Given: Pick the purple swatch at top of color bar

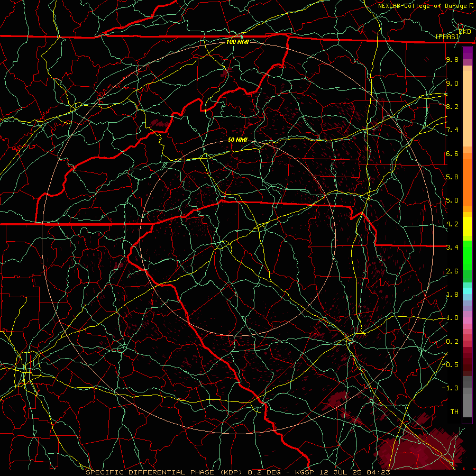Looking at the screenshot, I should pos(467,53).
